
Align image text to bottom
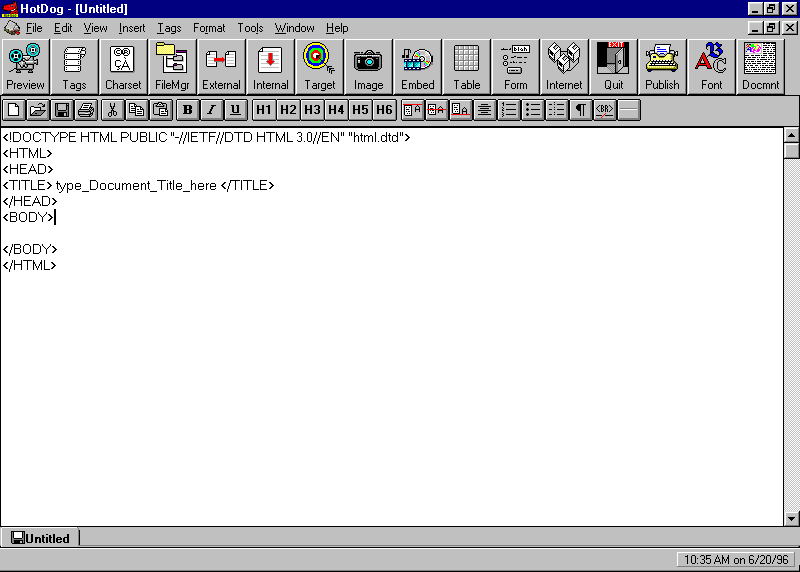pos(460,110)
